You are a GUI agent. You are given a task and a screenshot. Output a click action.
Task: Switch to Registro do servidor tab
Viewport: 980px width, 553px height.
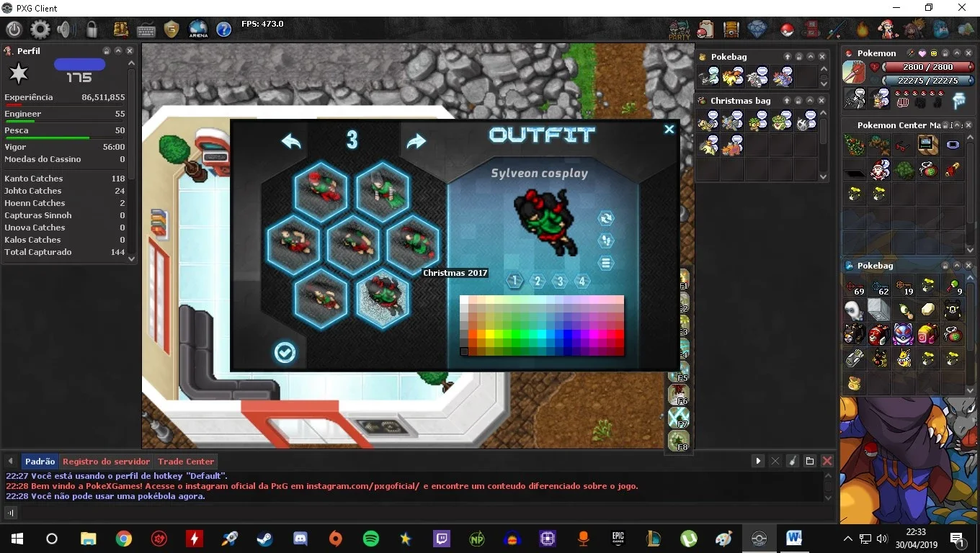click(107, 462)
